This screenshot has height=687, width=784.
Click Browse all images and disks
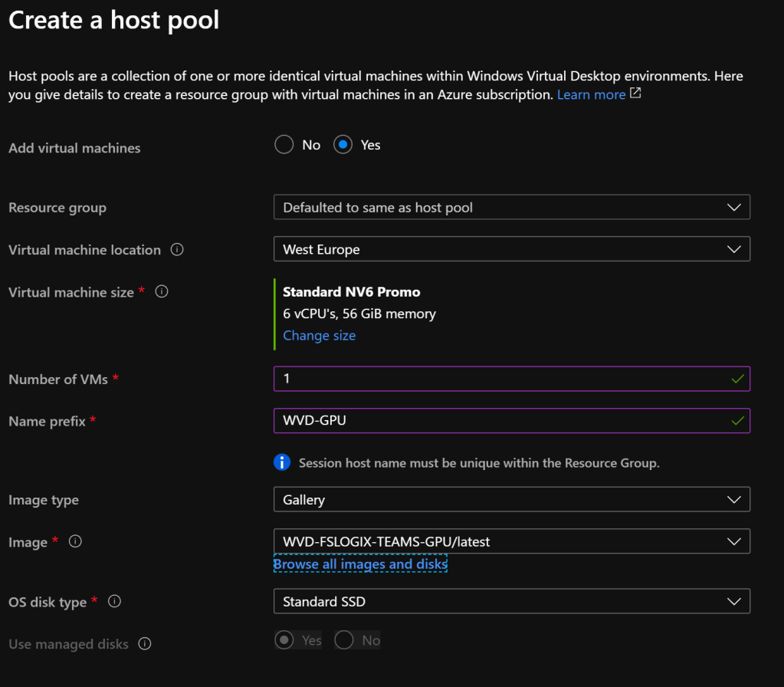(x=360, y=564)
